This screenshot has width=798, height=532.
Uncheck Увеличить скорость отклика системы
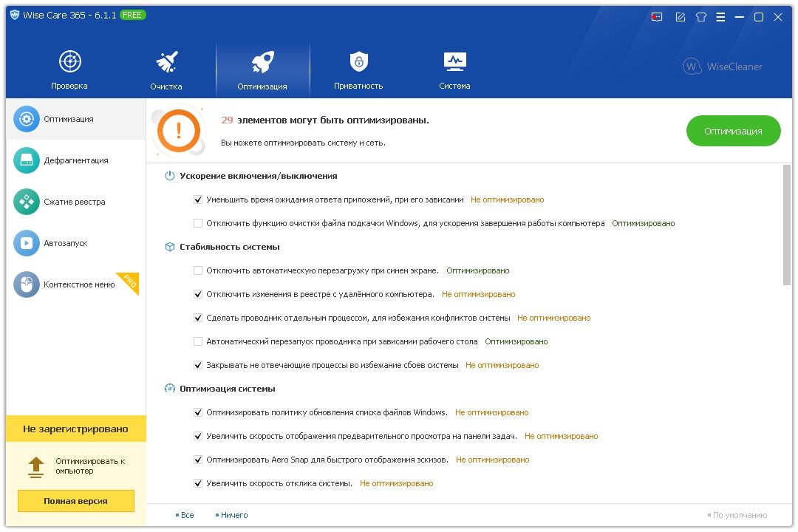[198, 484]
